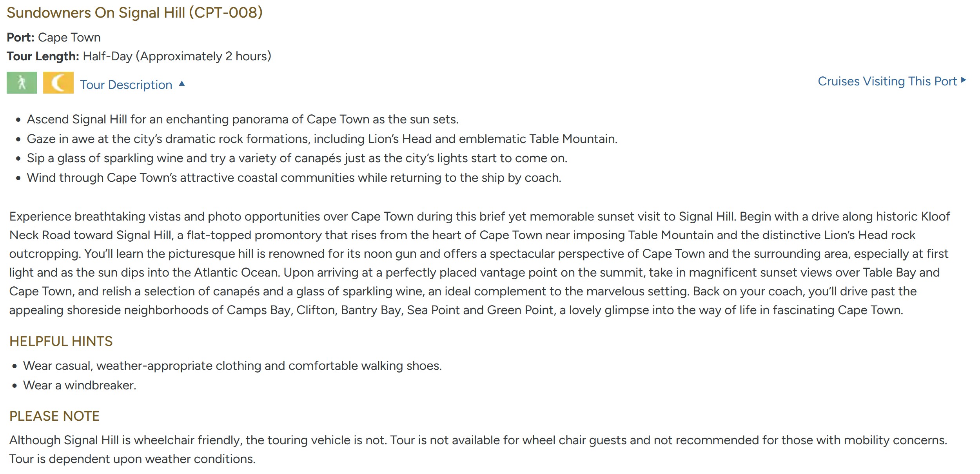This screenshot has height=474, width=980.
Task: Open the Tour Description link
Action: 126,85
